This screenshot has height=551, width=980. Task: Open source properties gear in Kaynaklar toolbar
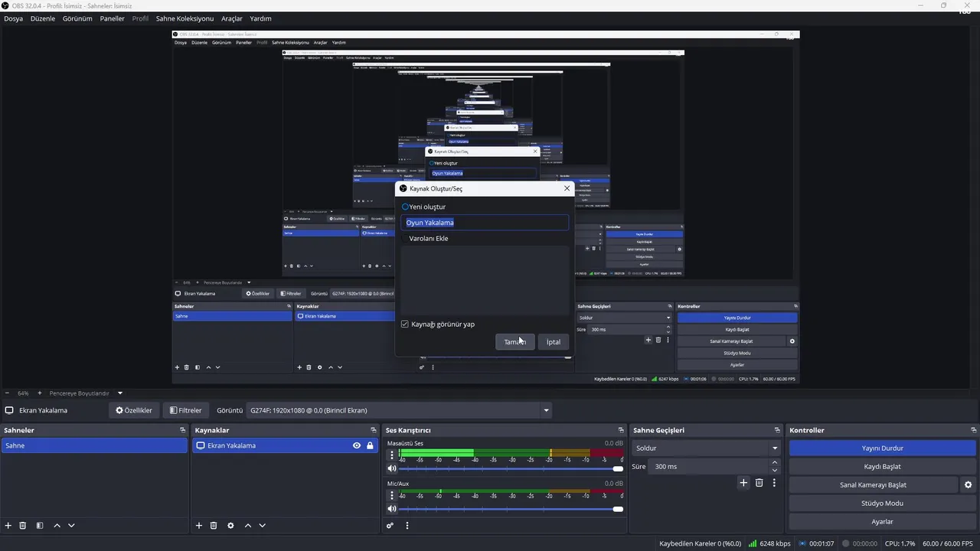(230, 526)
